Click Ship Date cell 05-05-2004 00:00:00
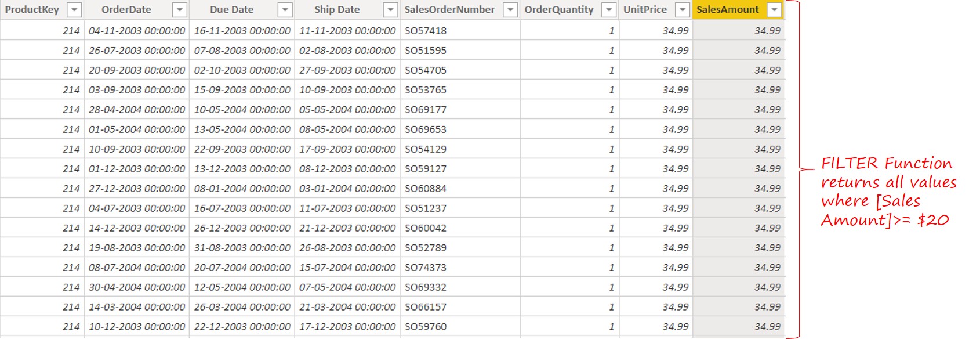 tap(347, 110)
